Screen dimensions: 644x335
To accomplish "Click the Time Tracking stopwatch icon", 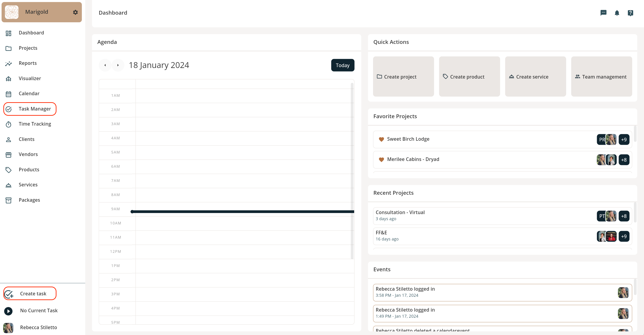I will pos(9,124).
